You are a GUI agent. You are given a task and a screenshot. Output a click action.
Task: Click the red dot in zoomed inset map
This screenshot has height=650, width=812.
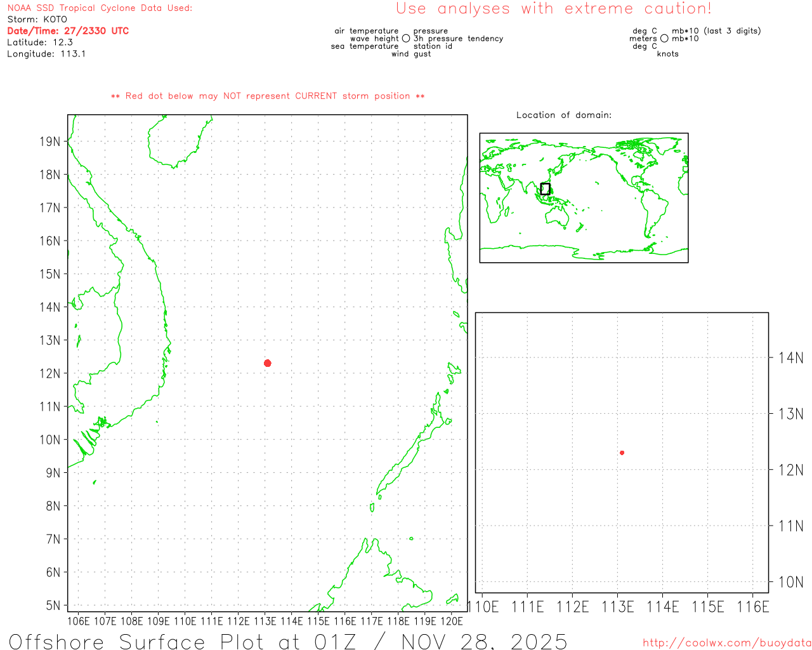click(x=622, y=453)
